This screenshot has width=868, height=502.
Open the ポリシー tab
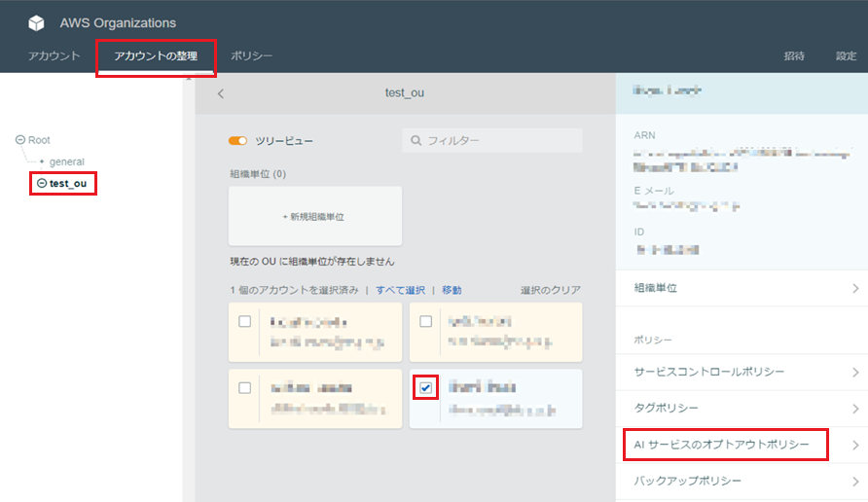[251, 55]
